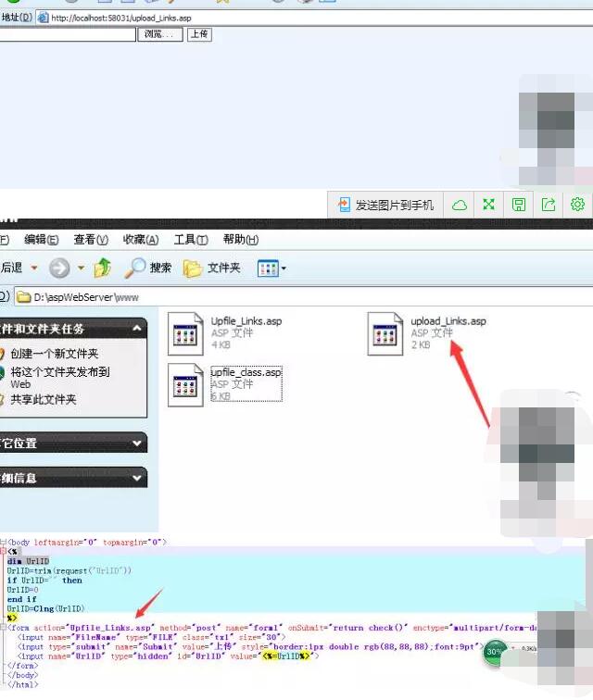Click the green fullscreen expand icon
This screenshot has height=700, width=593.
coord(489,205)
